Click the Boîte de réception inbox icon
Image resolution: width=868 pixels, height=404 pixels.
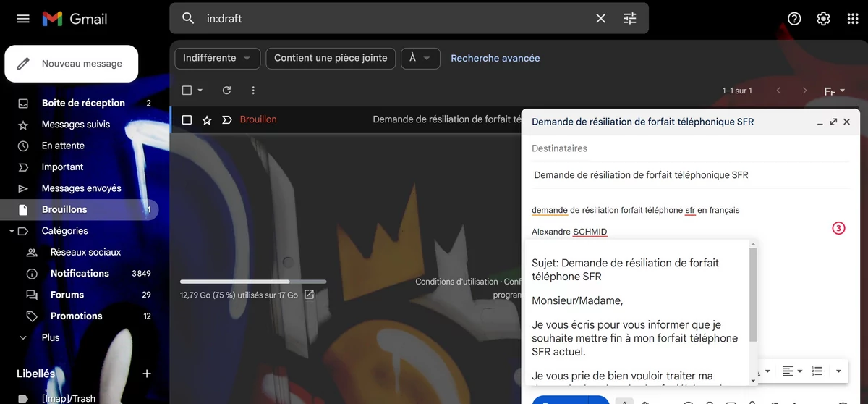pos(23,103)
